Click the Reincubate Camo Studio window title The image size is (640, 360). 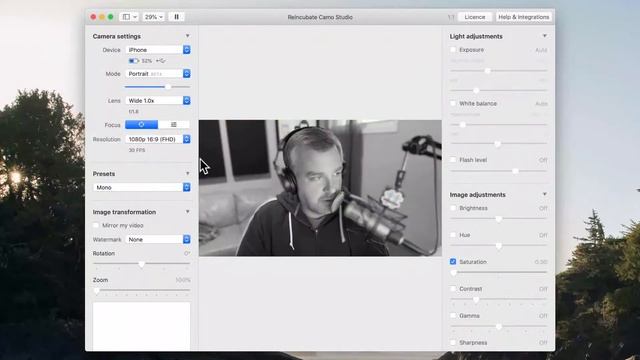(x=320, y=17)
